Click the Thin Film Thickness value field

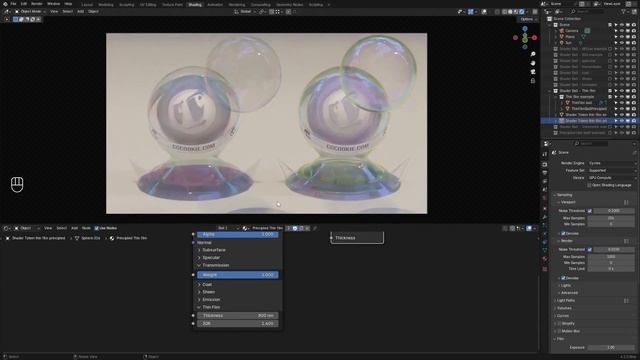coord(238,316)
